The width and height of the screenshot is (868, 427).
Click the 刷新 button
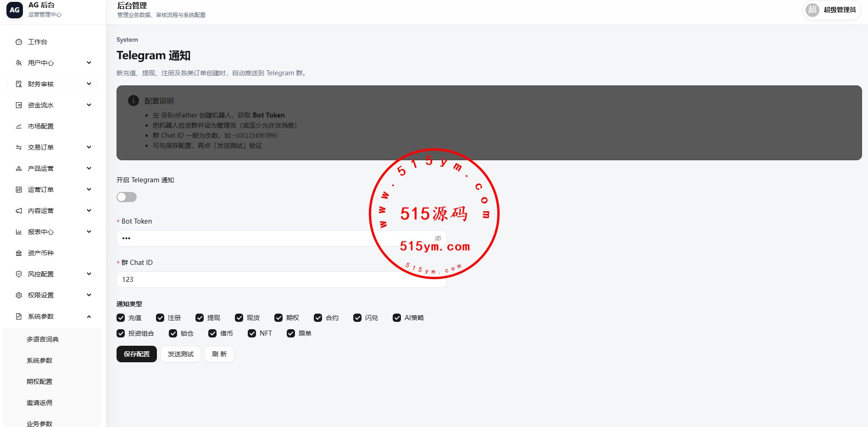[x=219, y=354]
